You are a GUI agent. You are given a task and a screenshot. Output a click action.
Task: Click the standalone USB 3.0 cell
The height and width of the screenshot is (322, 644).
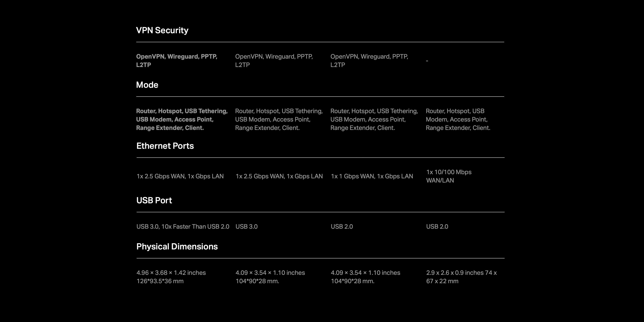247,226
